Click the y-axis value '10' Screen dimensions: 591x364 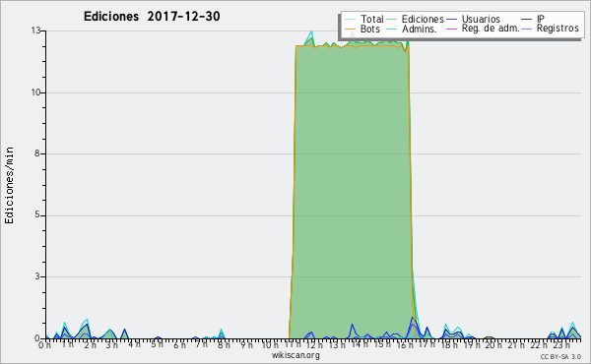pyautogui.click(x=35, y=92)
